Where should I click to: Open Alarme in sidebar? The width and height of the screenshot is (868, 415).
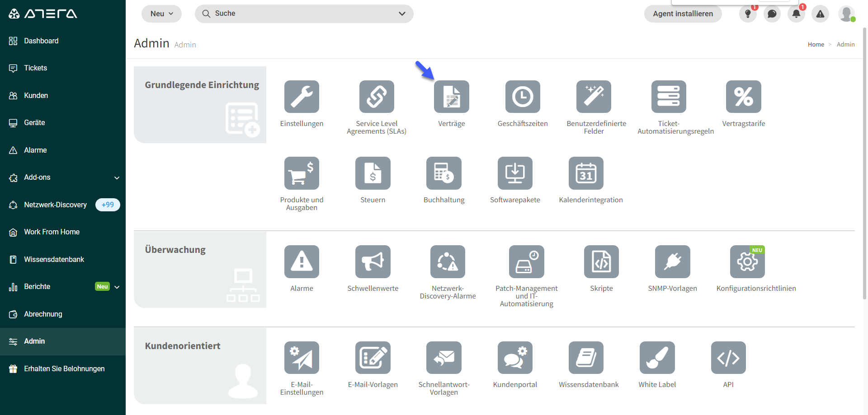(63, 150)
